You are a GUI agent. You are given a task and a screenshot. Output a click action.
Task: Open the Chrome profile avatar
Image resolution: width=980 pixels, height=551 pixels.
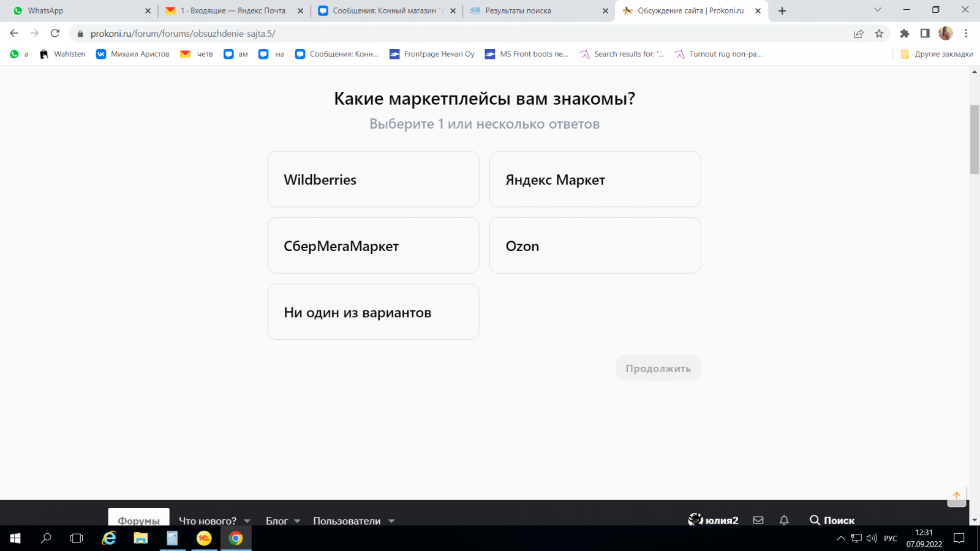click(945, 33)
